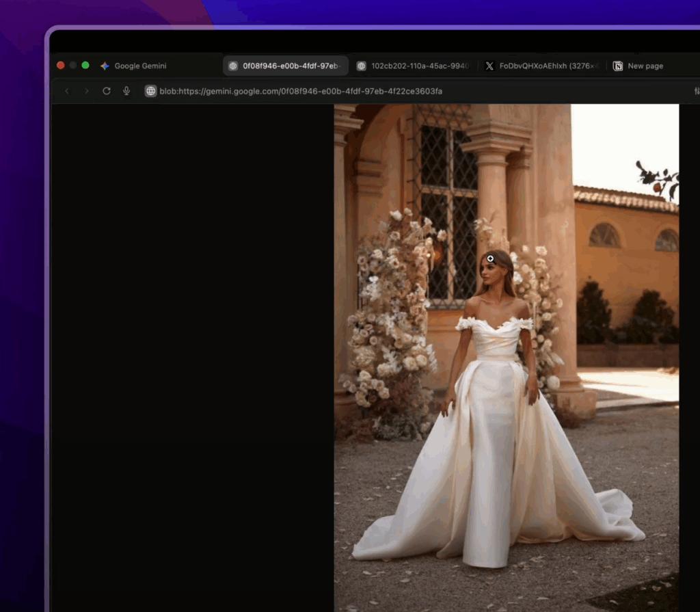Click the grey minimize window button
The width and height of the screenshot is (700, 612).
point(73,66)
